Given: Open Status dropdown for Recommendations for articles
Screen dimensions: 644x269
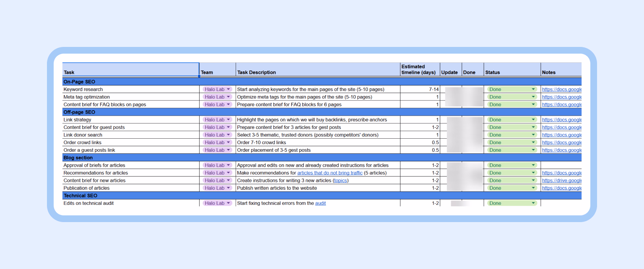Looking at the screenshot, I should [x=512, y=173].
